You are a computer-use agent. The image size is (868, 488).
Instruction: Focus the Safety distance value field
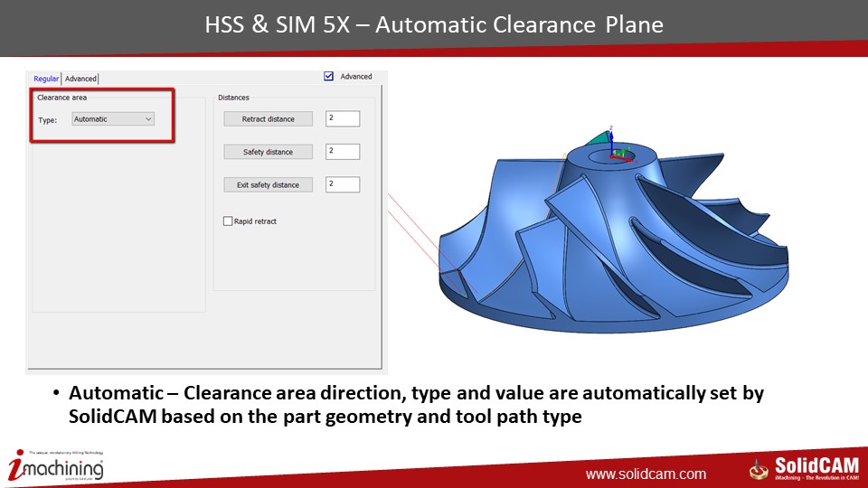(343, 152)
